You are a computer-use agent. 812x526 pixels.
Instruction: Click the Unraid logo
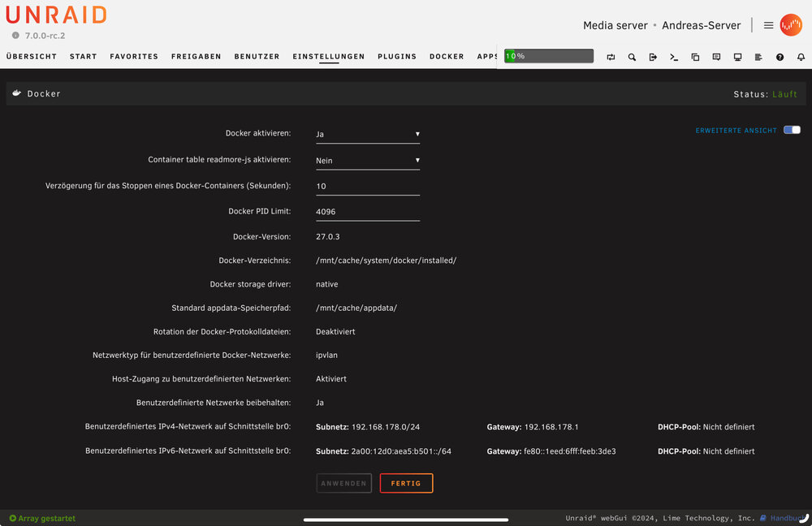[x=57, y=15]
